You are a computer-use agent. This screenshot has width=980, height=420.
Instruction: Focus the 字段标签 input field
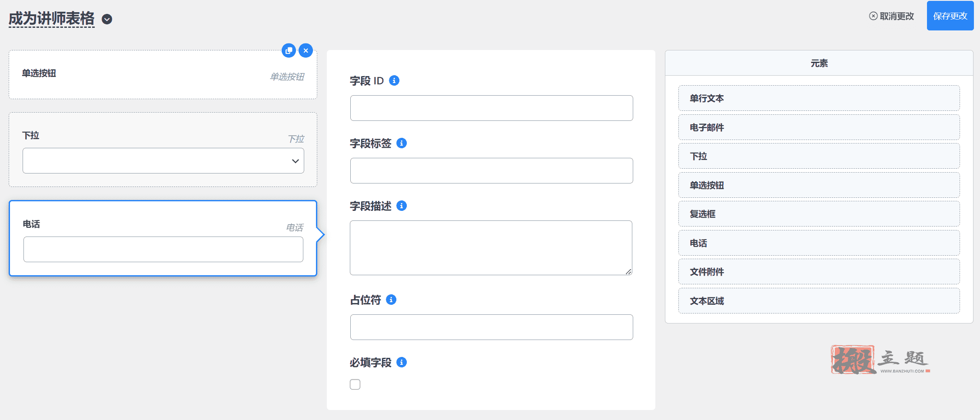point(492,170)
